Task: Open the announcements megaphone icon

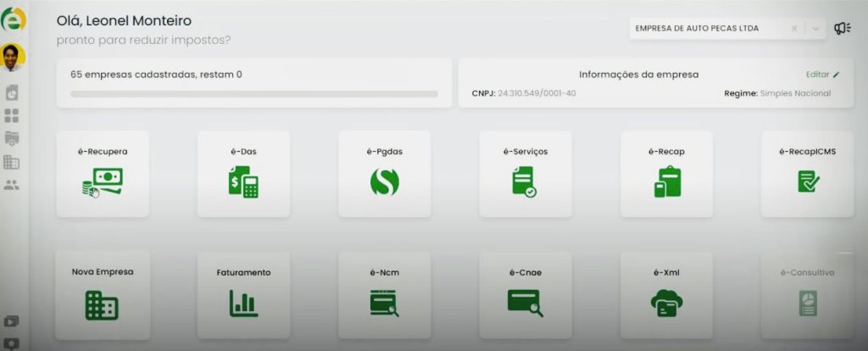Action: pyautogui.click(x=843, y=28)
